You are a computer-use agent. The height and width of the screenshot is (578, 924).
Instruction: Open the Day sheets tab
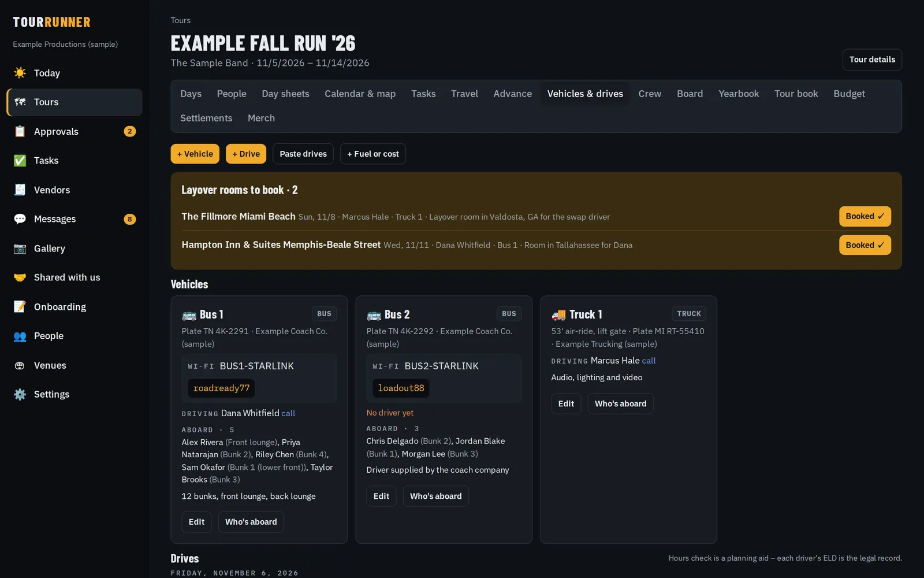pyautogui.click(x=285, y=94)
